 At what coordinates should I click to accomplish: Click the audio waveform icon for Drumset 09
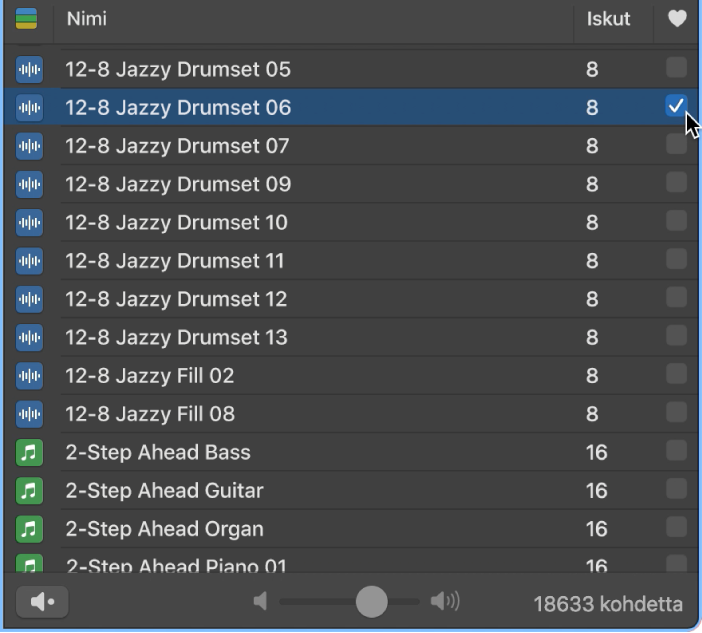coord(30,184)
